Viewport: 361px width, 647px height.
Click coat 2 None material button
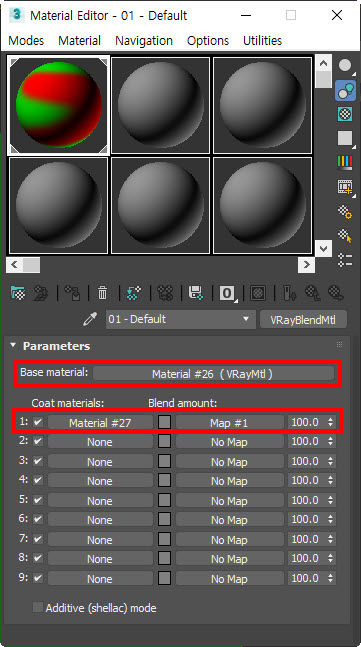click(x=100, y=442)
